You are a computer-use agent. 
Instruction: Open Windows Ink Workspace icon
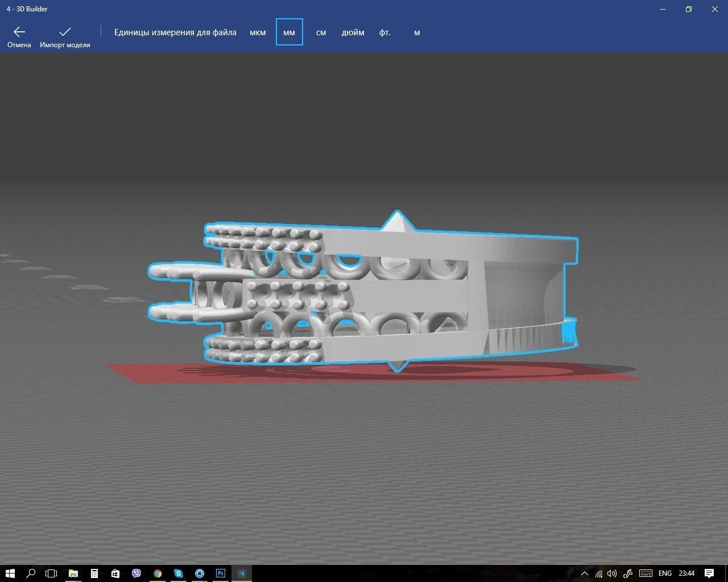[x=628, y=573]
